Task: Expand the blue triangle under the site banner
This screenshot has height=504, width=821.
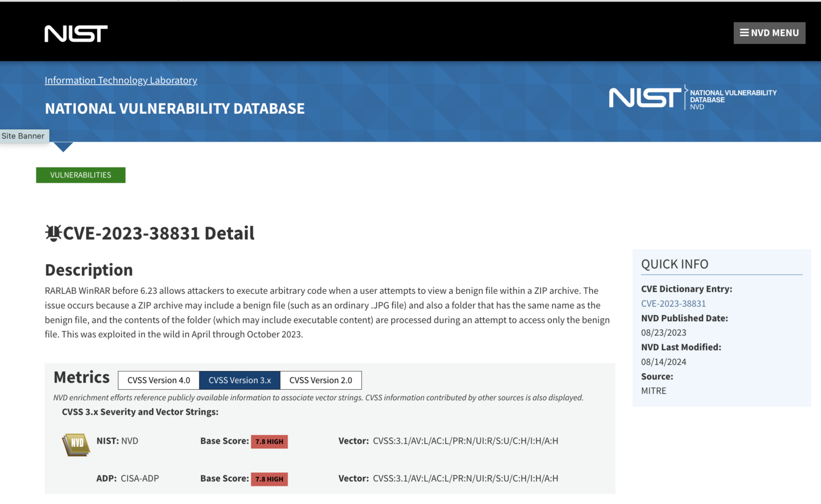Action: [x=63, y=147]
